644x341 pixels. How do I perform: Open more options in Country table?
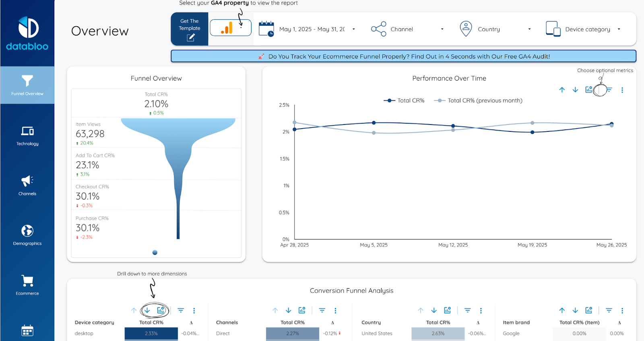click(x=481, y=311)
